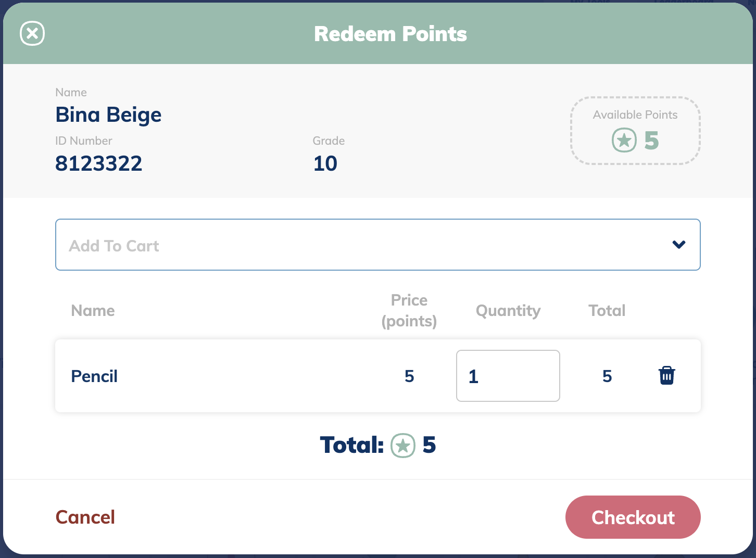Click the star icon beside the cart Total
Image resolution: width=756 pixels, height=558 pixels.
pos(402,446)
